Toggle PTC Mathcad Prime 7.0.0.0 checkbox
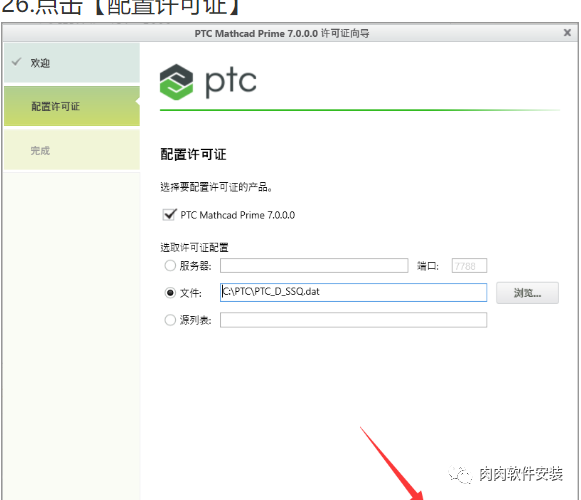This screenshot has height=500, width=581. pyautogui.click(x=169, y=215)
